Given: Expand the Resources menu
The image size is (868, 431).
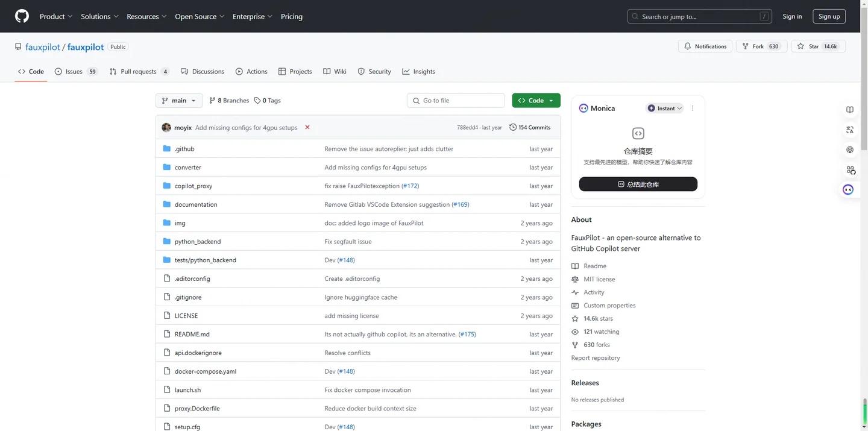Looking at the screenshot, I should pos(146,16).
